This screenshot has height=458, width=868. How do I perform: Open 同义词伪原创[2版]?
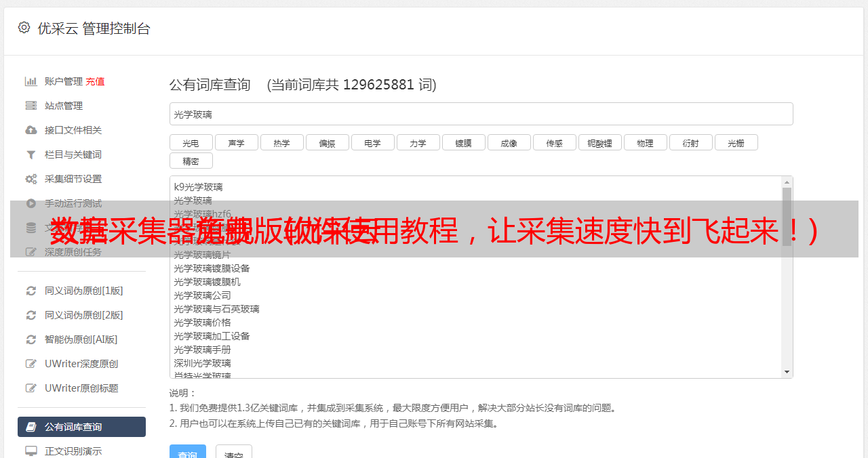84,315
